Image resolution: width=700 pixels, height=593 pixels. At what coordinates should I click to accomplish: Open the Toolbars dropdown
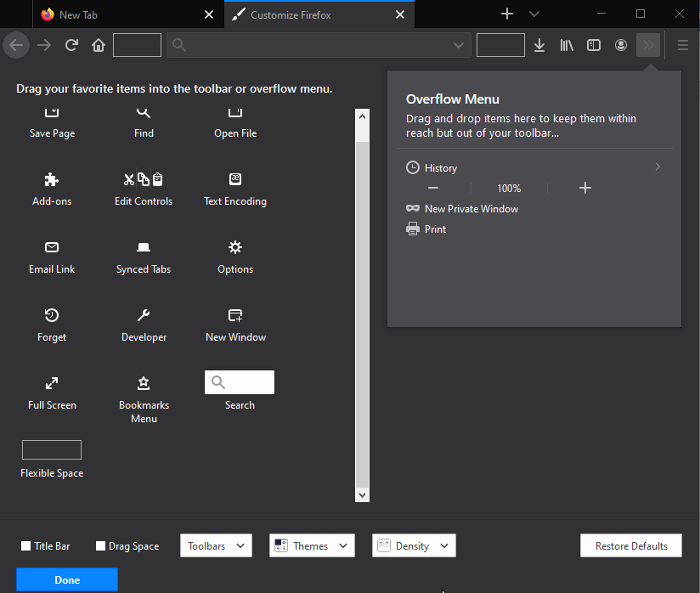click(216, 545)
